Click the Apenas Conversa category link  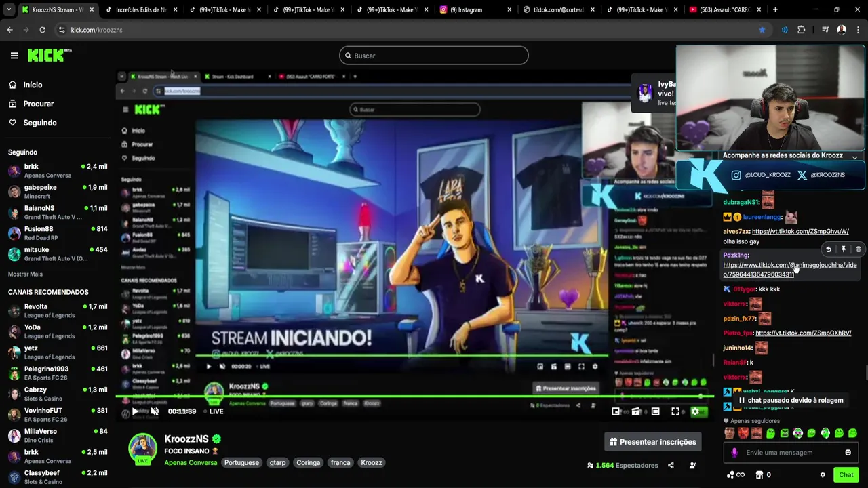(191, 463)
